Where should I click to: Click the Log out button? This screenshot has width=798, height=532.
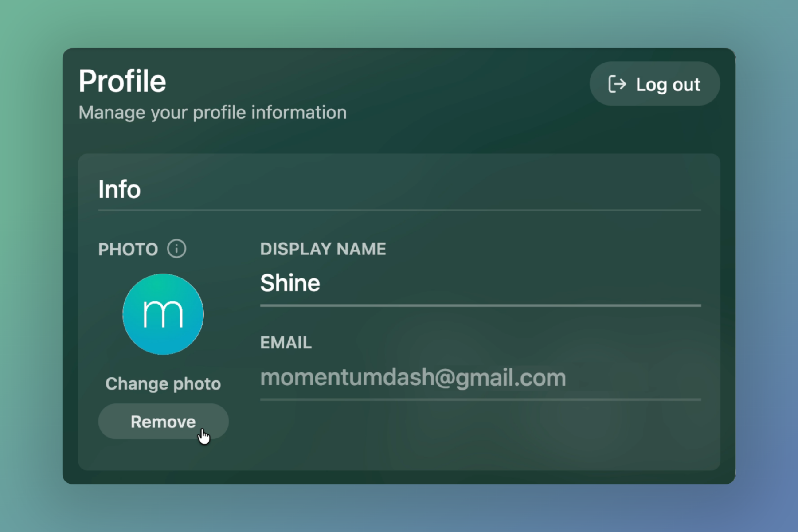click(x=654, y=84)
